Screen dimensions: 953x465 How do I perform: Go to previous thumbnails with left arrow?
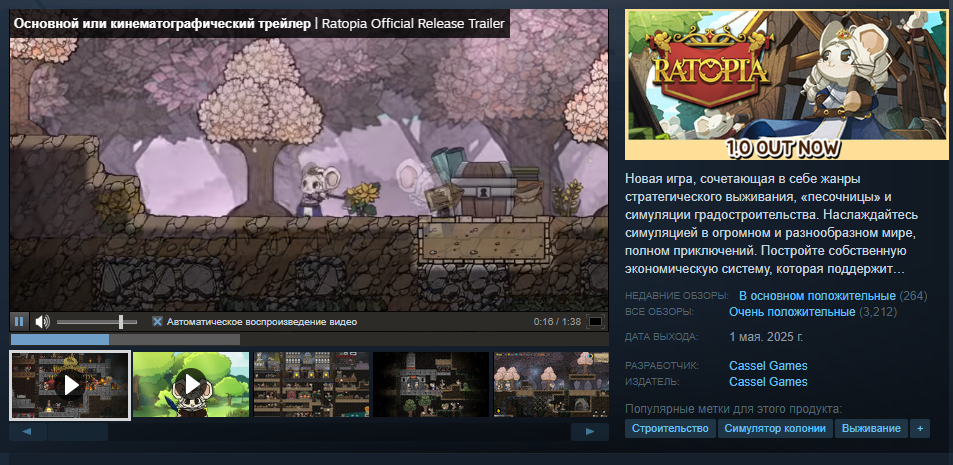(28, 432)
